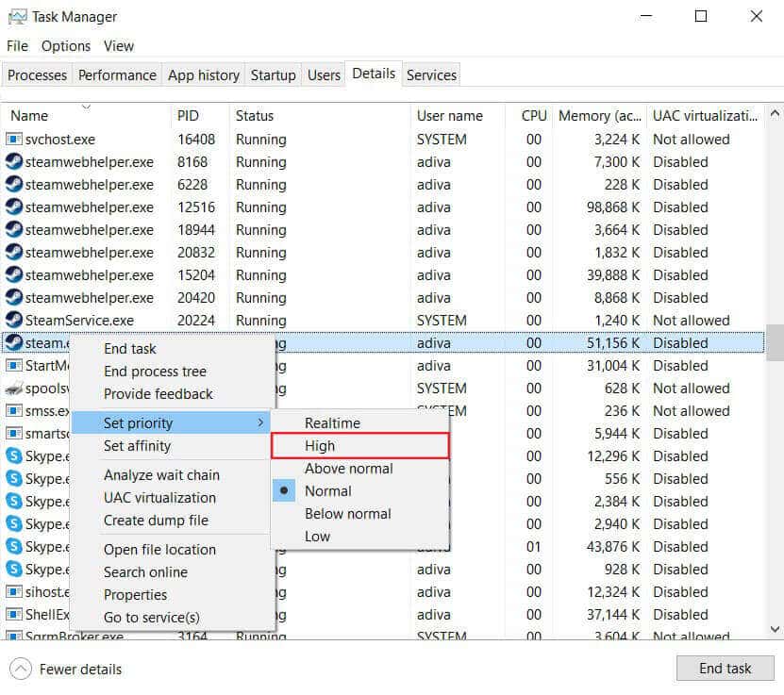This screenshot has width=784, height=695.
Task: Click the vertical scrollbar thumb
Action: tap(775, 342)
